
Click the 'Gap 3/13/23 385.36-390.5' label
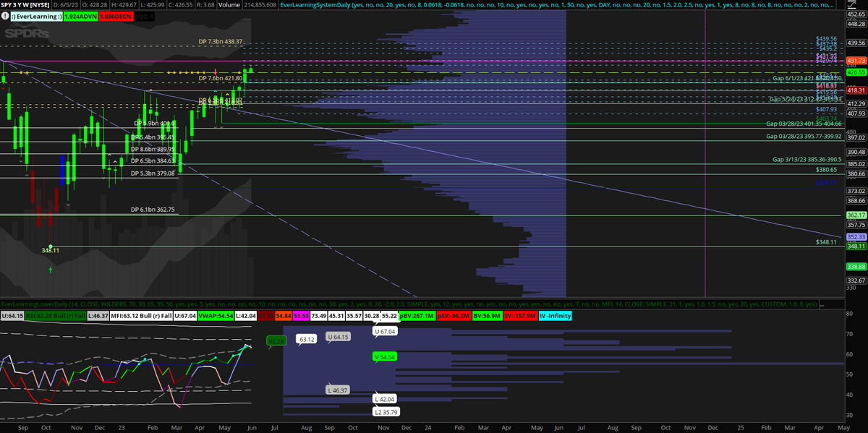[807, 159]
